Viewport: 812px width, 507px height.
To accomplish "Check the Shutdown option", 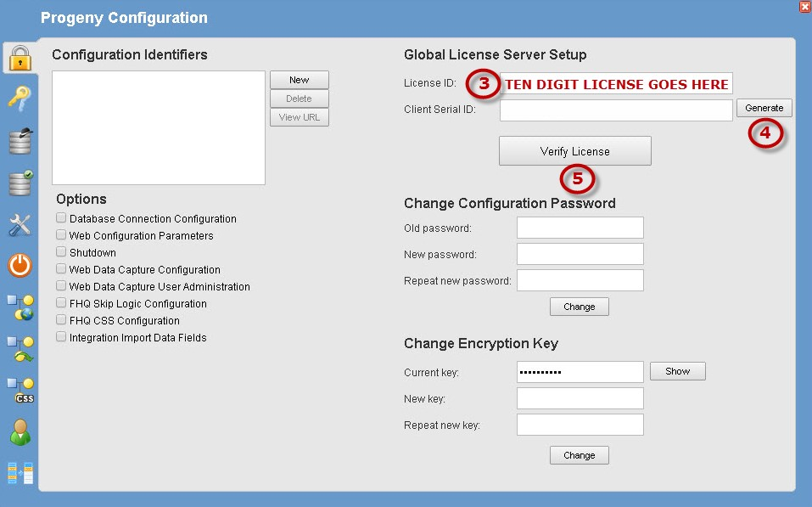I will [61, 252].
